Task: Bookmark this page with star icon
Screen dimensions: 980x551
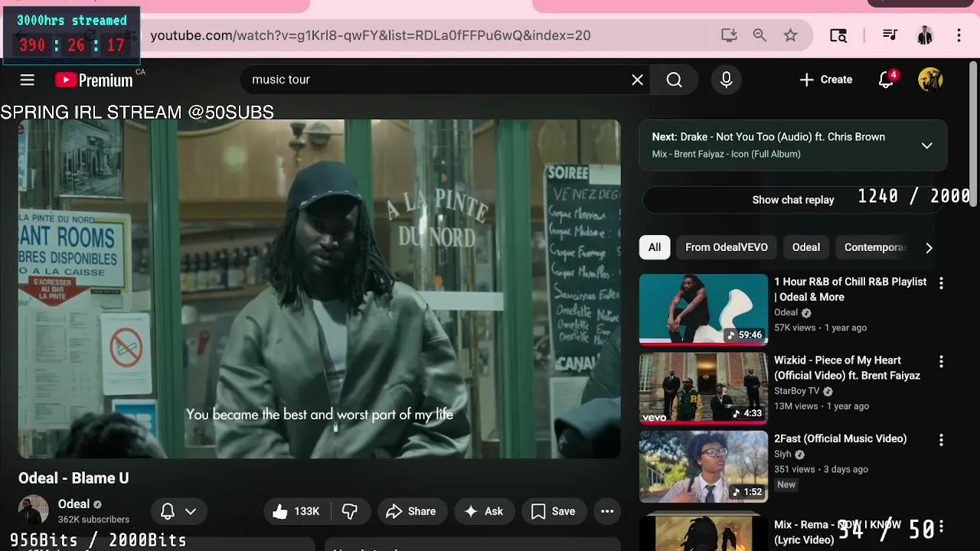Action: 790,35
